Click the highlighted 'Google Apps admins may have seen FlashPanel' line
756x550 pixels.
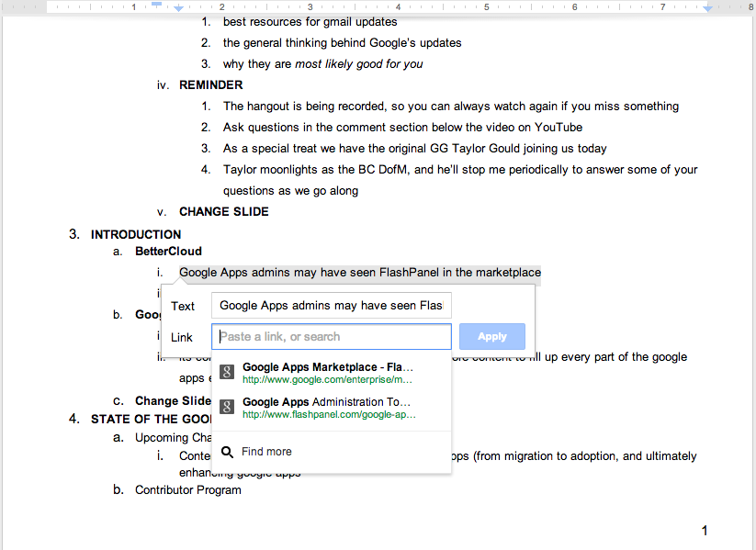[x=360, y=273]
